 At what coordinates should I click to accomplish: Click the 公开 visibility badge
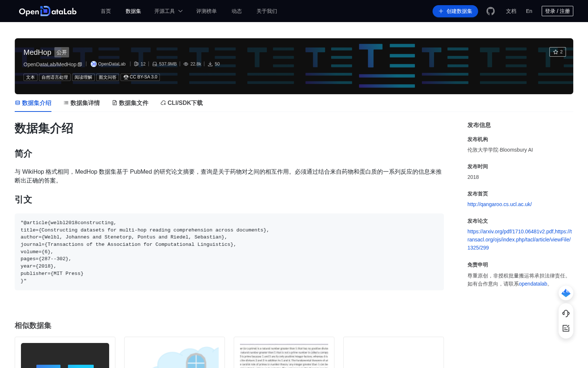[x=62, y=52]
